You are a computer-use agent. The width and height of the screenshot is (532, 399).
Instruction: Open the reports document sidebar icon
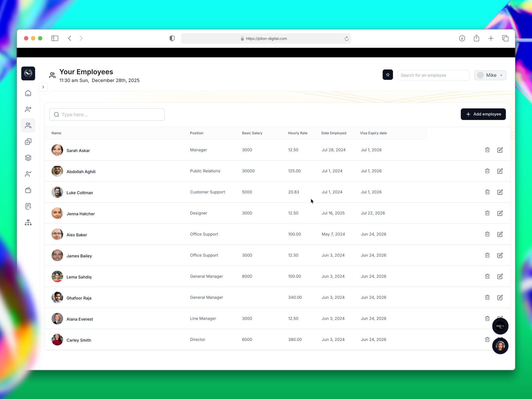tap(28, 206)
